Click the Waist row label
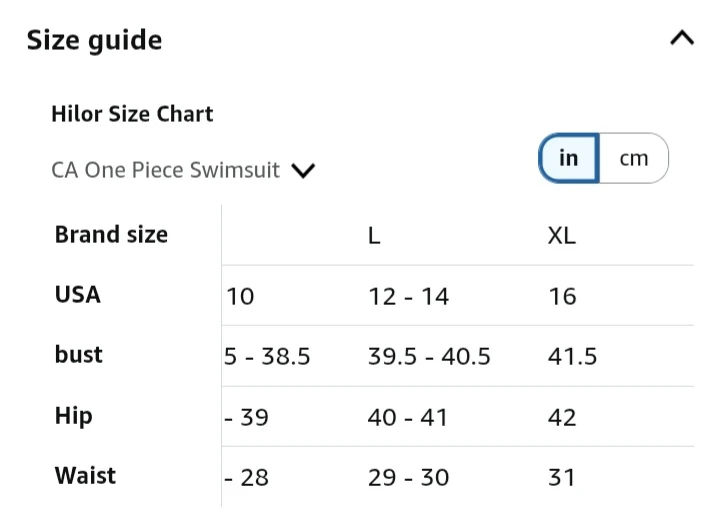Viewport: 717px width, 512px height. [85, 476]
